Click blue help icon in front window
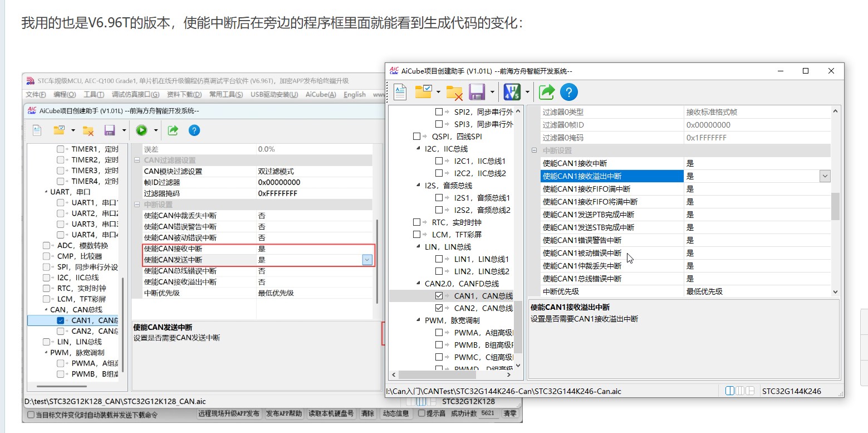Screen dimensions: 868x433 (x=569, y=92)
